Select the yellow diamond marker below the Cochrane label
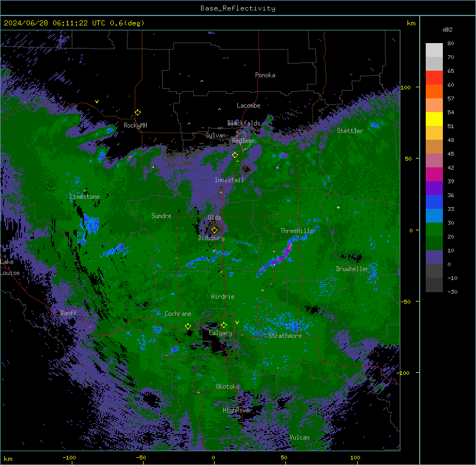The height and width of the screenshot is (465, 476). click(x=188, y=326)
